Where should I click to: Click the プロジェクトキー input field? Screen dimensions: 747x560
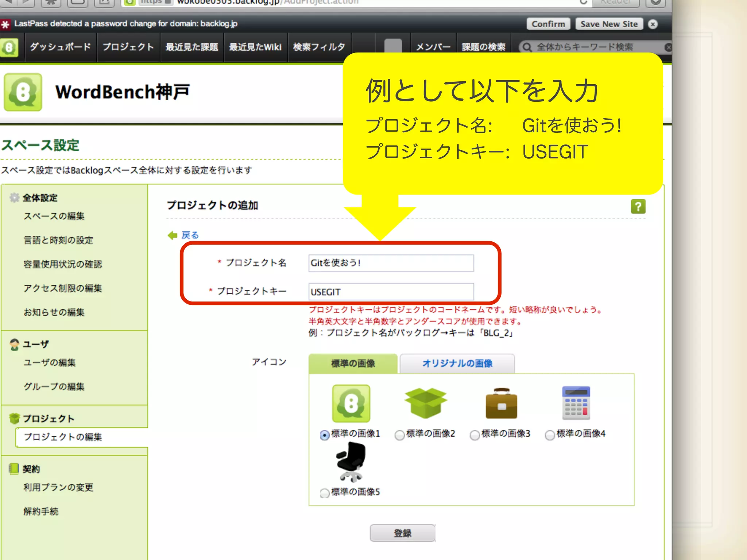pyautogui.click(x=391, y=292)
